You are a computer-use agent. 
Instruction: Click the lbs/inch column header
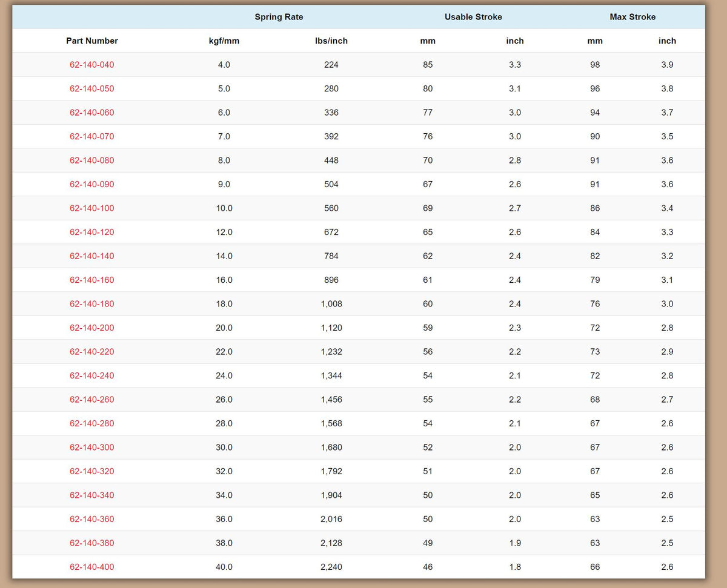[x=331, y=41]
